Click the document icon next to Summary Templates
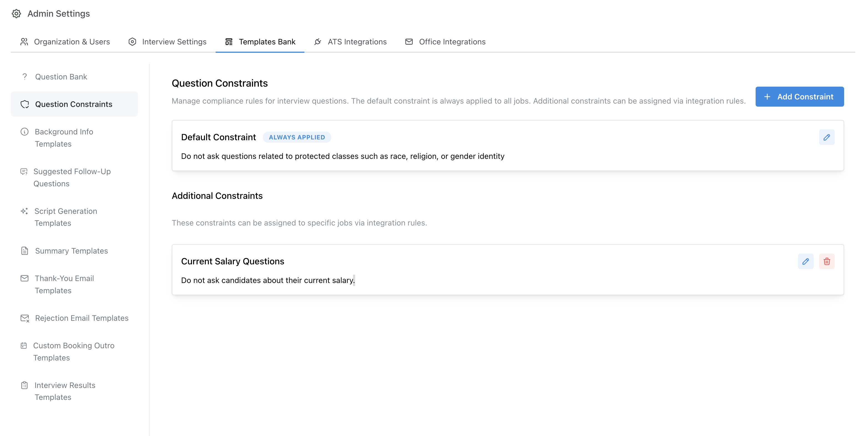The height and width of the screenshot is (436, 868). pyautogui.click(x=24, y=250)
